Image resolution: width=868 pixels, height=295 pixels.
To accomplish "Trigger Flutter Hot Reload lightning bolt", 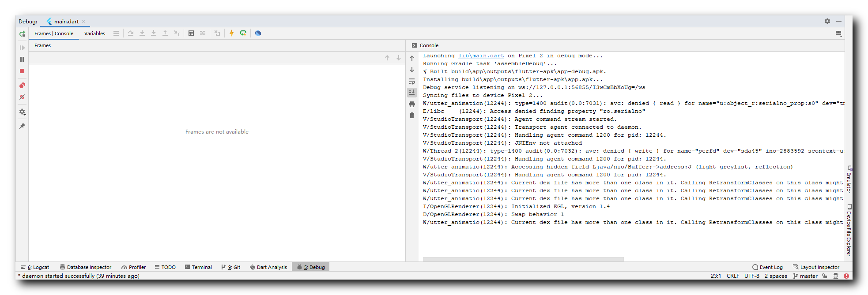I will (x=231, y=33).
